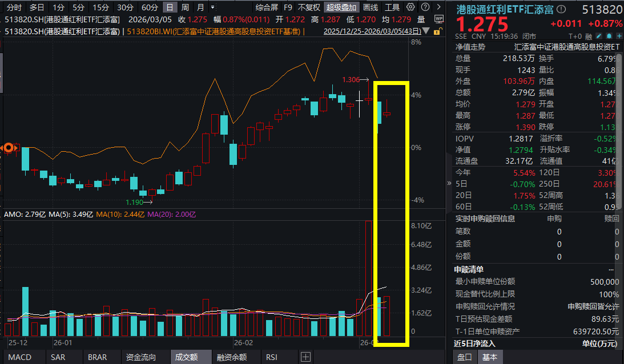Screen dimensions: 624x364
Task: Click the WP icon at chart corner
Action: tap(438, 19)
